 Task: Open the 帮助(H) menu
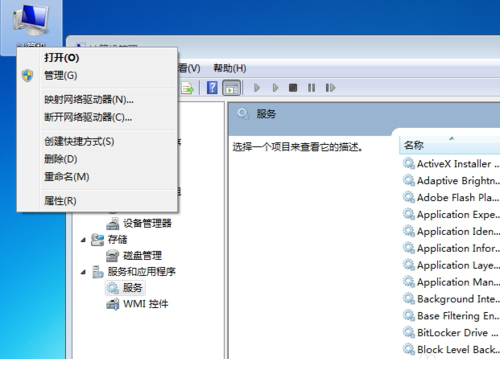[x=230, y=68]
